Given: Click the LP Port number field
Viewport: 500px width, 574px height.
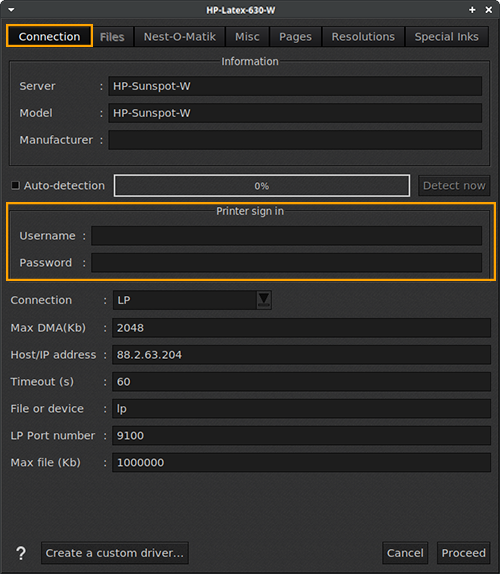Looking at the screenshot, I should [x=301, y=435].
